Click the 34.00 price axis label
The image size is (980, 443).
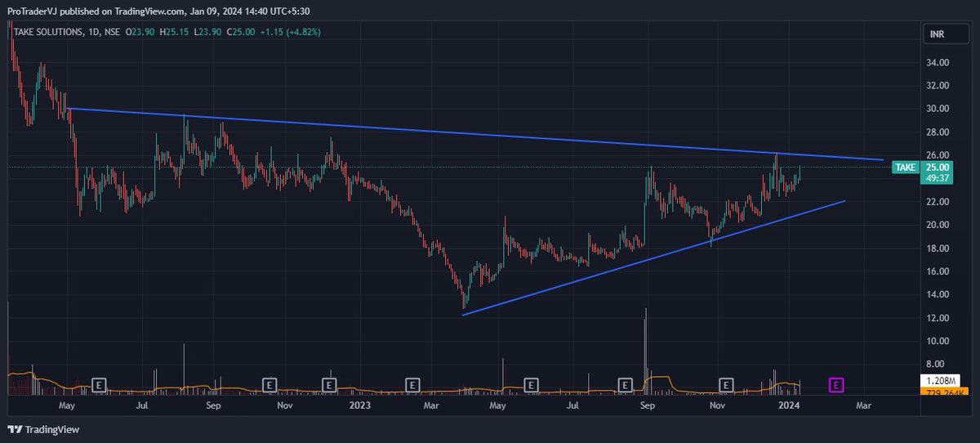point(936,62)
